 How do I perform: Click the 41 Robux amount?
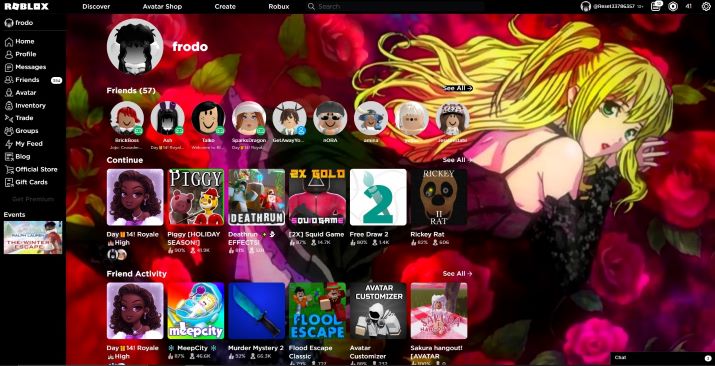point(689,6)
